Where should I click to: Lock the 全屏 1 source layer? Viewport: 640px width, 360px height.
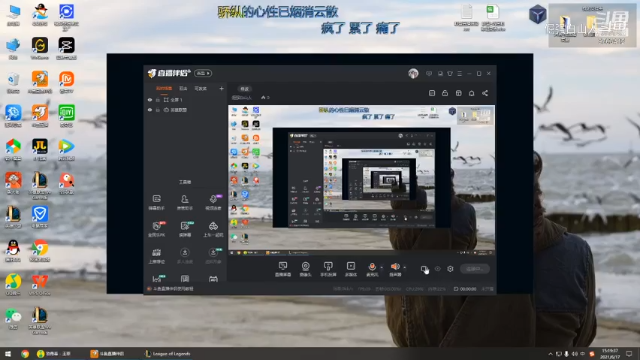[x=158, y=100]
